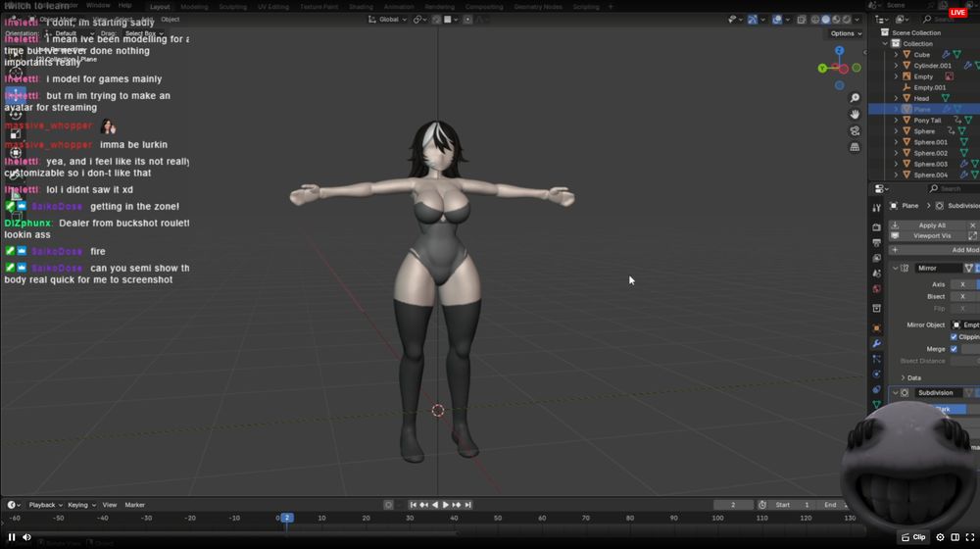Open the Tool properties tab icon
980x549 pixels.
tap(876, 208)
